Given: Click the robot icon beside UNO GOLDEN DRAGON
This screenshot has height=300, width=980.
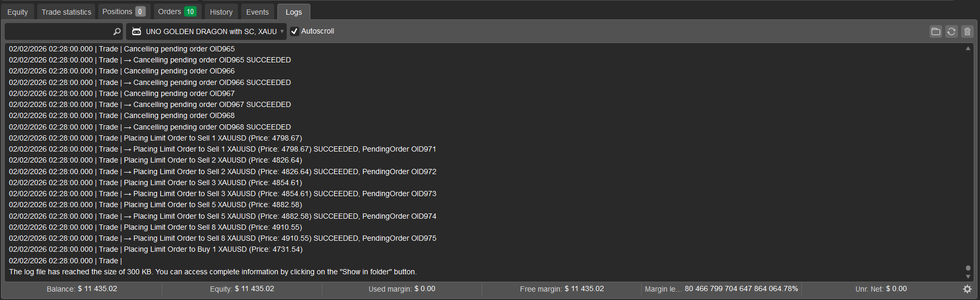Looking at the screenshot, I should point(137,31).
